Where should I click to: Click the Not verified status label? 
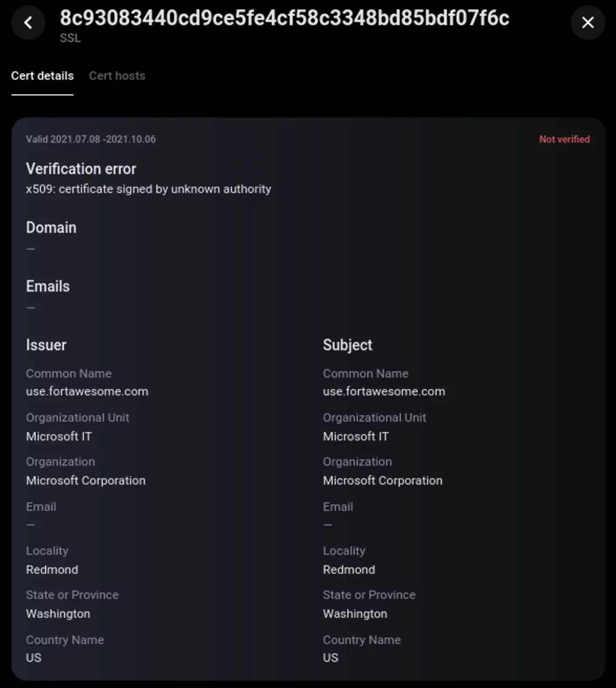tap(564, 139)
